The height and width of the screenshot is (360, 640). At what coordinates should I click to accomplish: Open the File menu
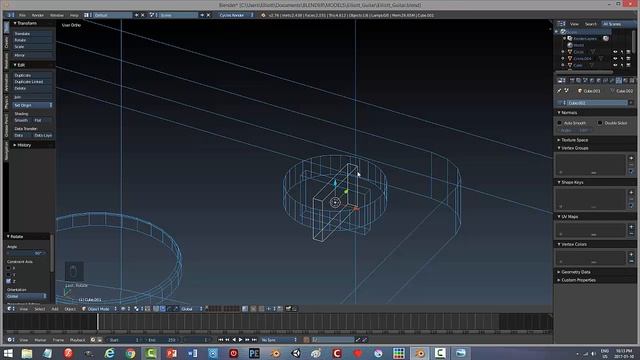(x=22, y=15)
